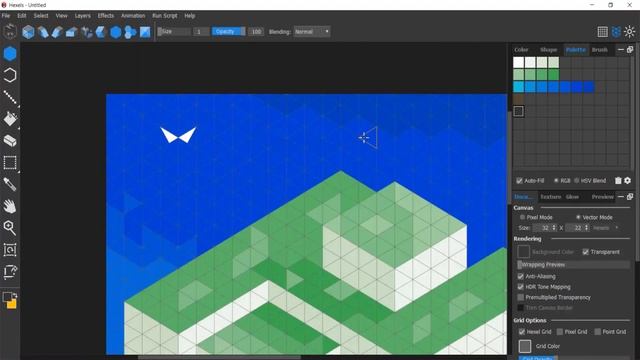Click the blue square shape icon in top toolbar
Screen dimensions: 640x360
pos(145,32)
